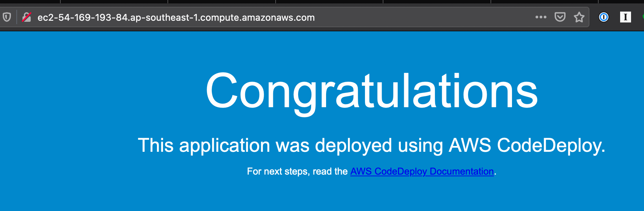Click the 'For next steps, read the' text
Viewport: 644px width, 211px height.
click(297, 171)
